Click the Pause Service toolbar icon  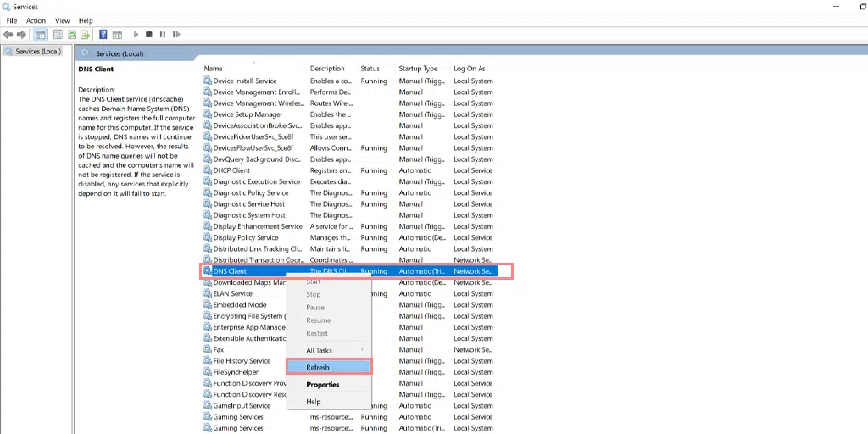point(163,34)
